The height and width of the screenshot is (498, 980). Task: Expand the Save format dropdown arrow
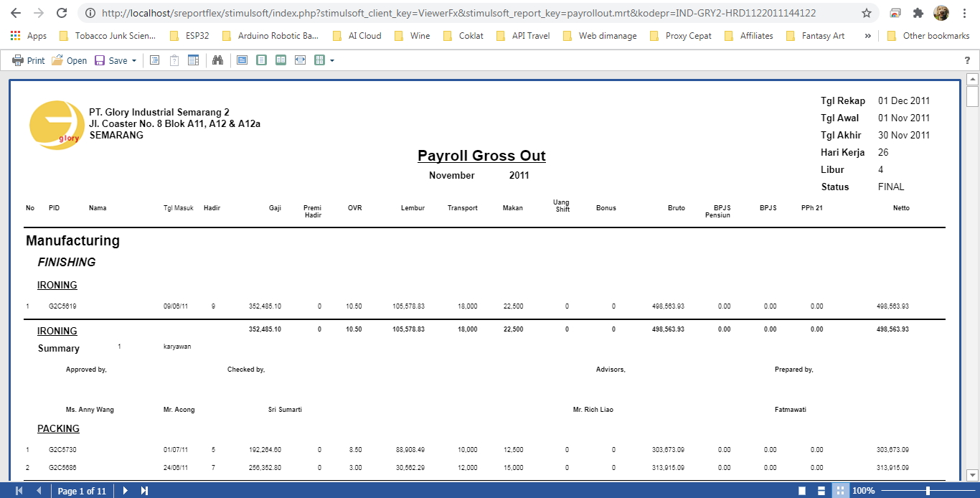point(133,61)
